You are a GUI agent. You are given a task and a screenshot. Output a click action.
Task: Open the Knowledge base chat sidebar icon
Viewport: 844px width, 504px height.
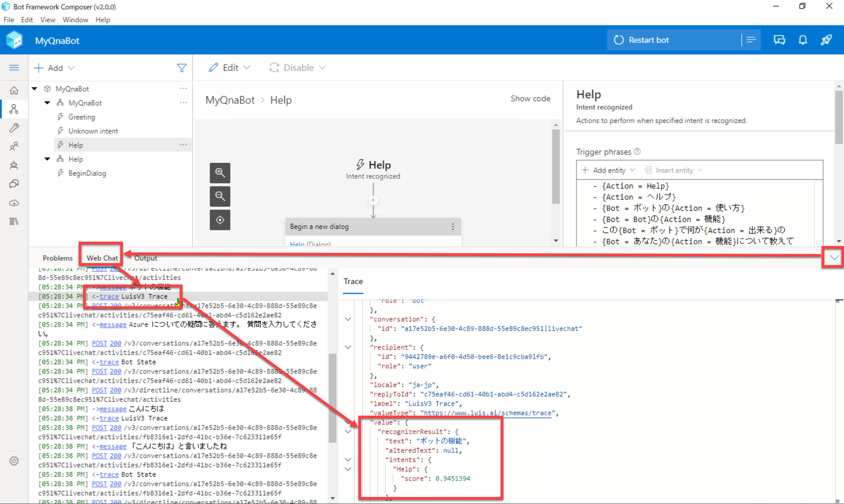(x=14, y=184)
